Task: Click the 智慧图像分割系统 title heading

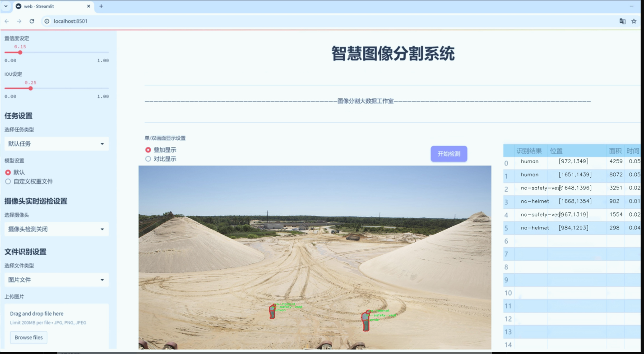Action: 393,54
